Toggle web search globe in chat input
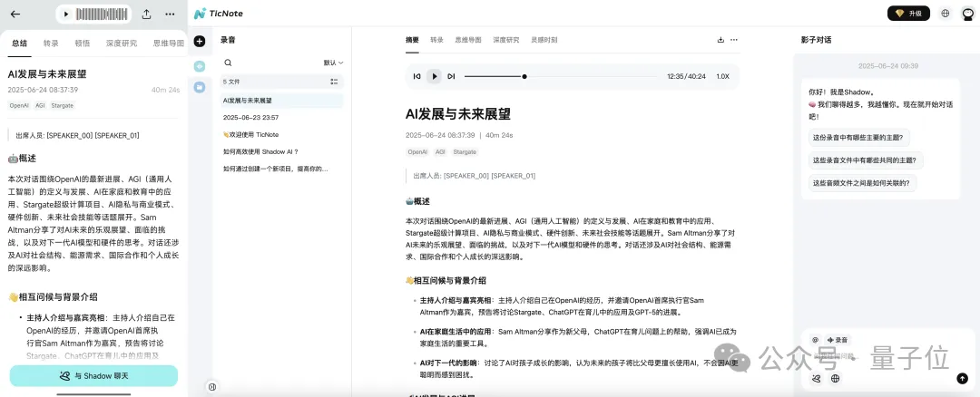The width and height of the screenshot is (980, 397). pos(835,379)
